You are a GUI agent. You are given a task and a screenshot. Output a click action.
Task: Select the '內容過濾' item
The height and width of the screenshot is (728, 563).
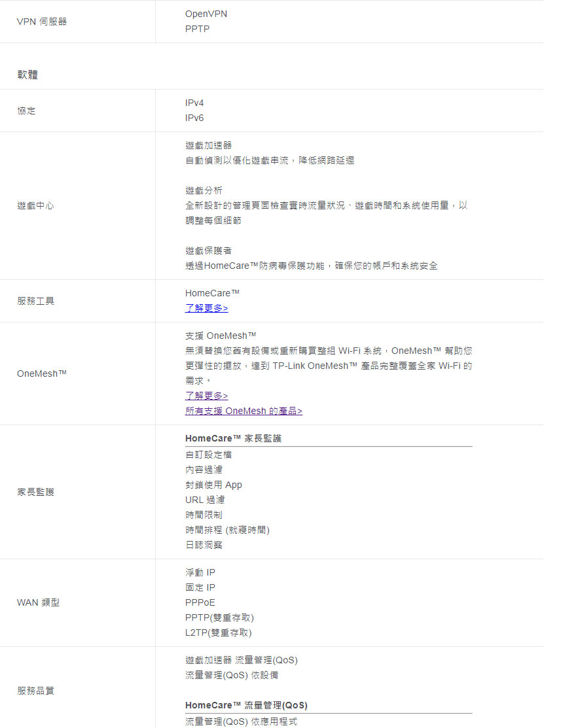(x=204, y=470)
